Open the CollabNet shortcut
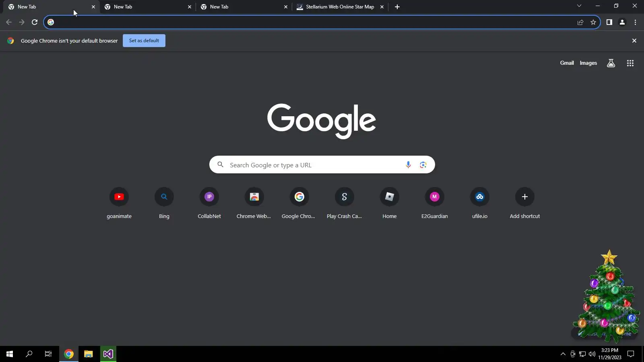Image resolution: width=644 pixels, height=362 pixels. [x=209, y=204]
